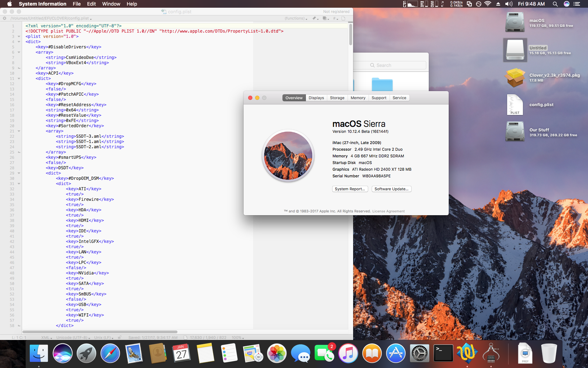Open Photos from the Dock
Image resolution: width=588 pixels, height=368 pixels.
click(x=277, y=353)
